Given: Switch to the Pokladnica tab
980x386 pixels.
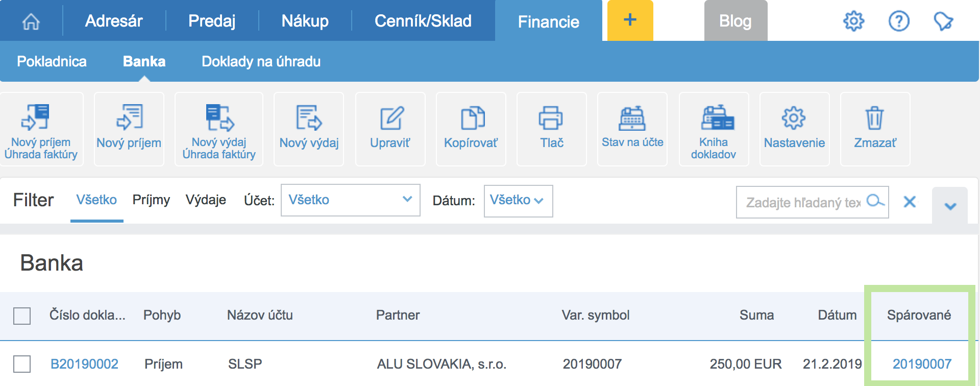Looking at the screenshot, I should [52, 62].
